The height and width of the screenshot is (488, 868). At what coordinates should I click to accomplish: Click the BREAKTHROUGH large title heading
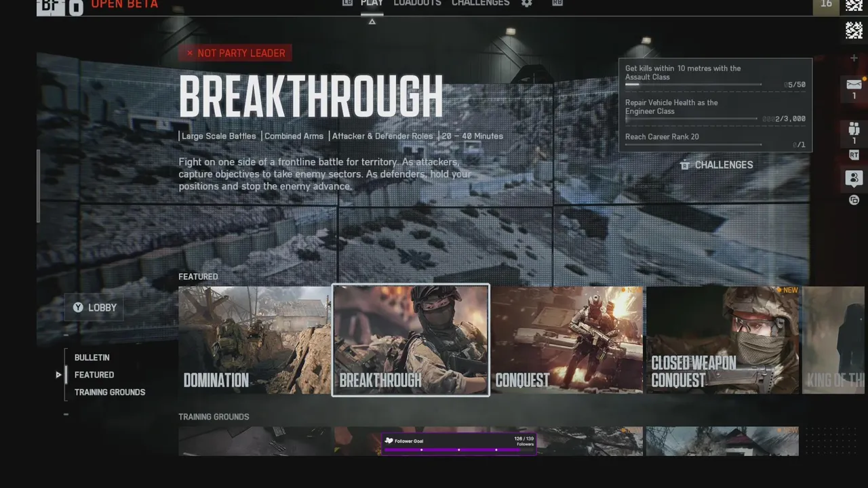pos(311,97)
